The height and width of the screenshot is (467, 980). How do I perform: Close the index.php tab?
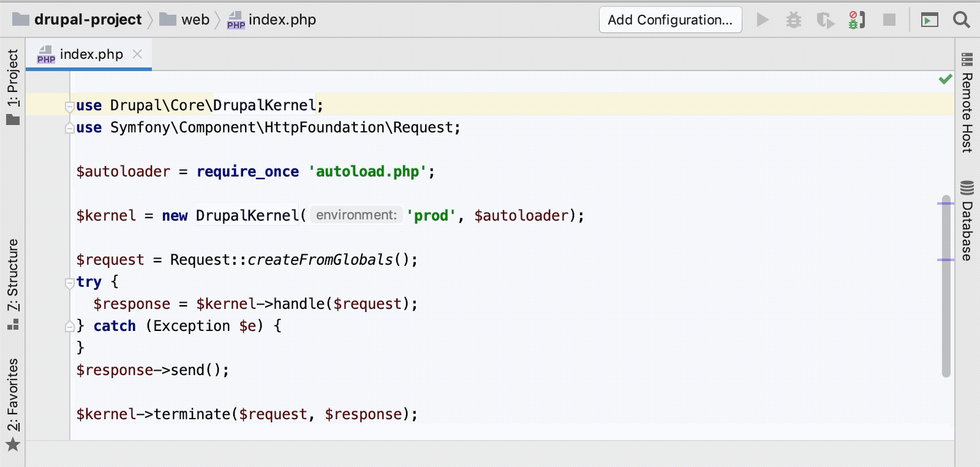tap(138, 54)
